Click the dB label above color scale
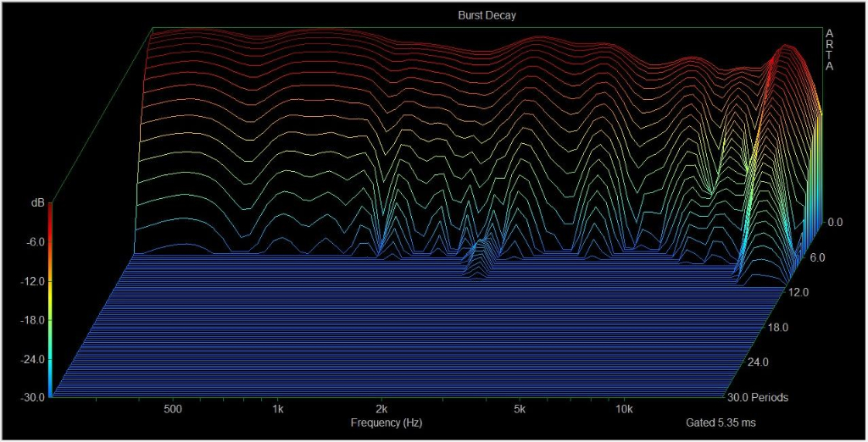This screenshot has height=442, width=868. coord(38,203)
